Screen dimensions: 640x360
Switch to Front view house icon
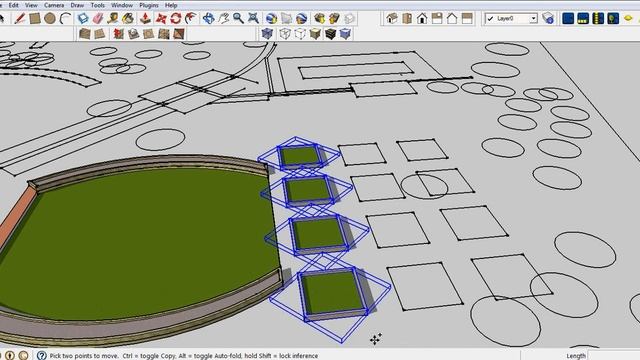tap(422, 18)
